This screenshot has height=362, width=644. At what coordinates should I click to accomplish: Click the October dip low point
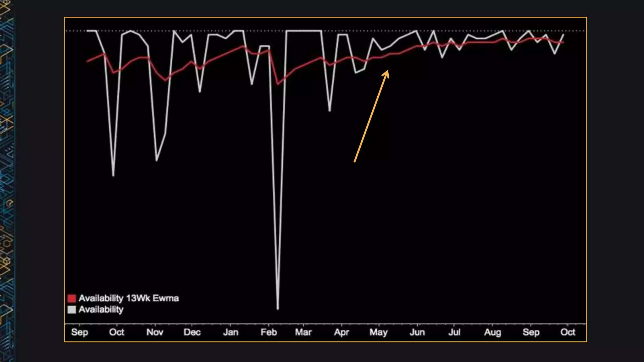click(x=113, y=175)
